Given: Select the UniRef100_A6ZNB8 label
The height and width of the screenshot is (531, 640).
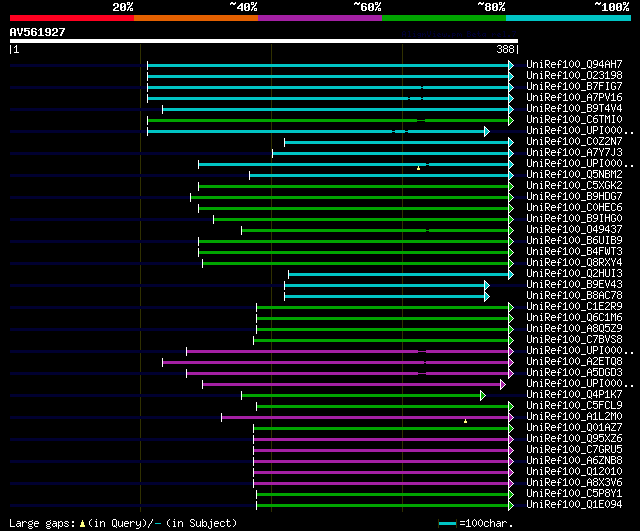Looking at the screenshot, I should pyautogui.click(x=574, y=461).
